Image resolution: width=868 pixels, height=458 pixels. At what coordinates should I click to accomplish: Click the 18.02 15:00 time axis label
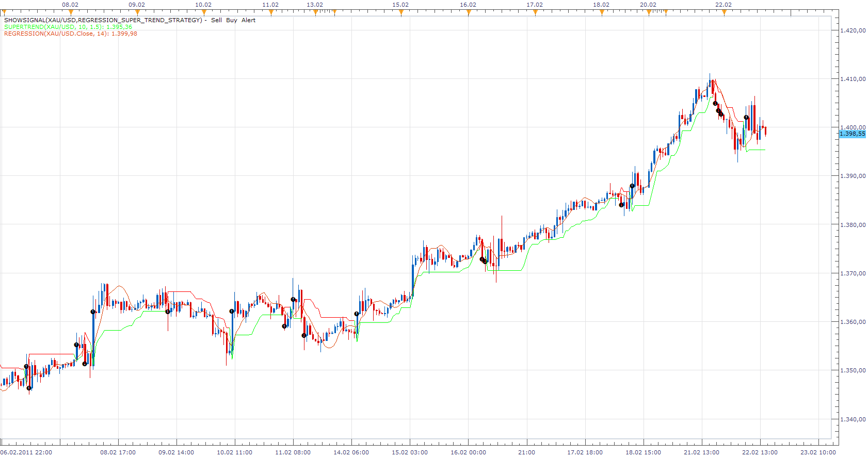644,452
